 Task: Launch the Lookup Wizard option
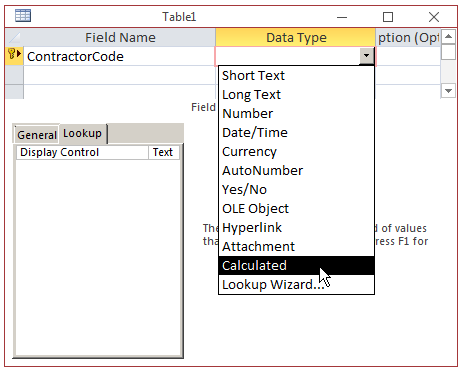click(x=296, y=285)
